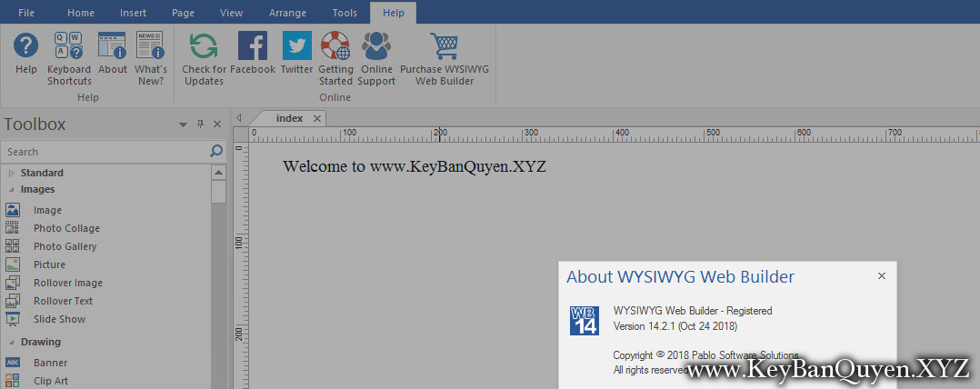
Task: Click the Version 14.2.1 text
Action: (675, 326)
